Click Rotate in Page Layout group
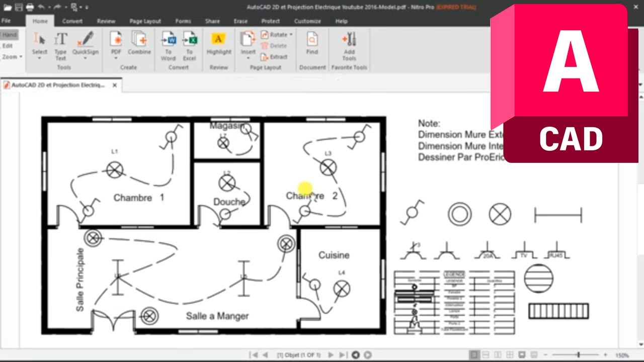The width and height of the screenshot is (644, 362). pos(274,35)
